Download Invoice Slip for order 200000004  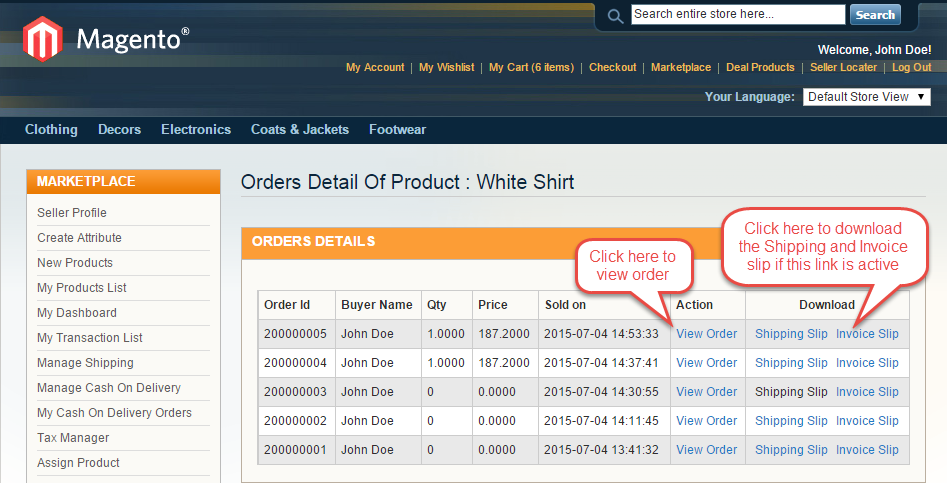tap(867, 363)
